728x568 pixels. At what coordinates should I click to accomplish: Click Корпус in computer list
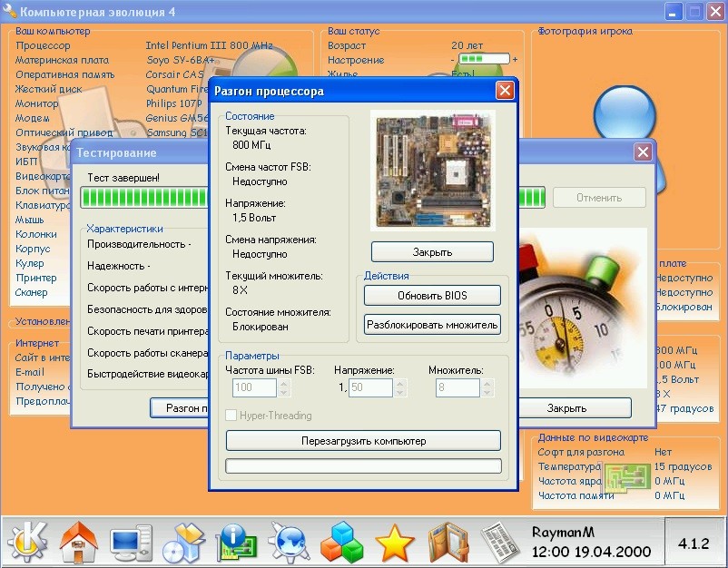(33, 249)
